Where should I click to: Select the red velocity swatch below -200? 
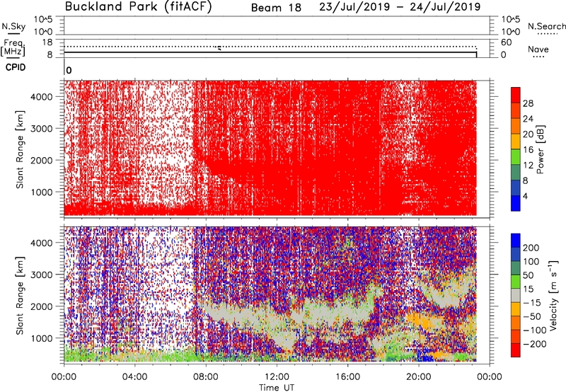[516, 350]
